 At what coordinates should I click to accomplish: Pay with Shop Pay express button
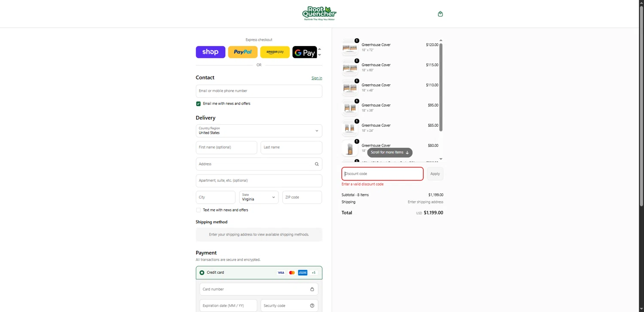[x=210, y=52]
